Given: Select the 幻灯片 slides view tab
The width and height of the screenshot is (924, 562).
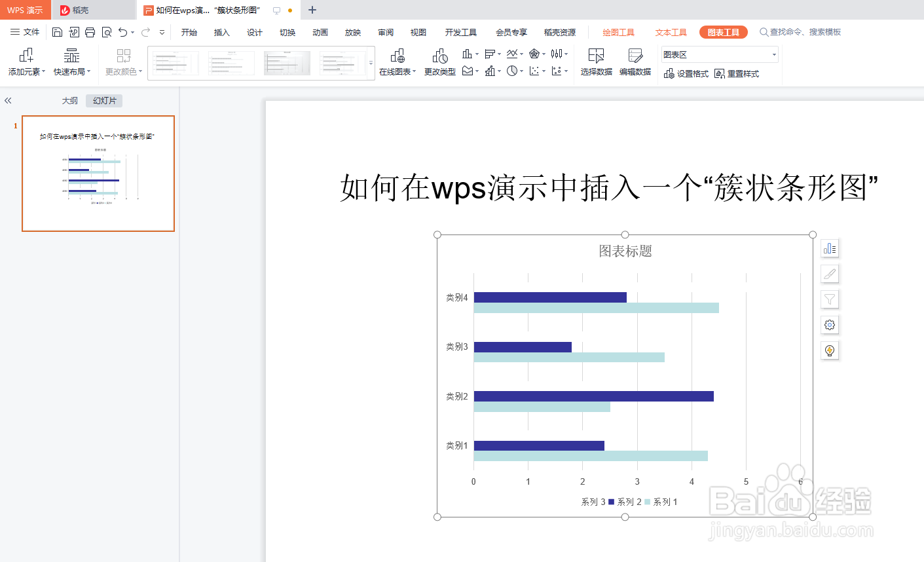Looking at the screenshot, I should (x=105, y=101).
